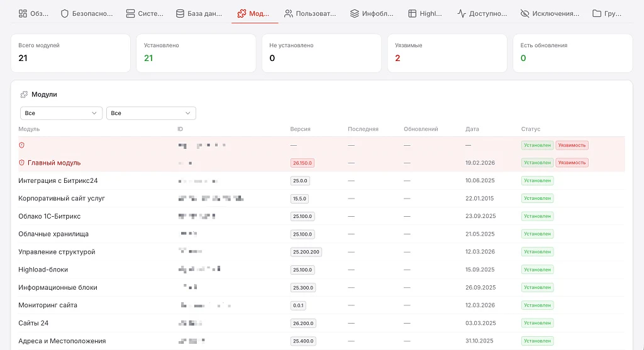Viewport: 644px width, 350px height.
Task: Click Уязвимость badge in the unnamed first row
Action: (572, 145)
